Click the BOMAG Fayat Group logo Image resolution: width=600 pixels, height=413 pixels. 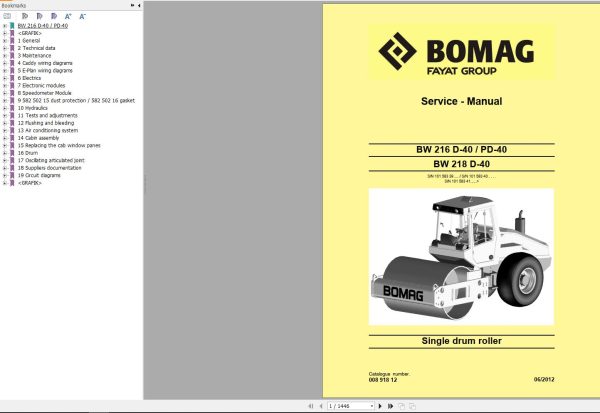(461, 52)
